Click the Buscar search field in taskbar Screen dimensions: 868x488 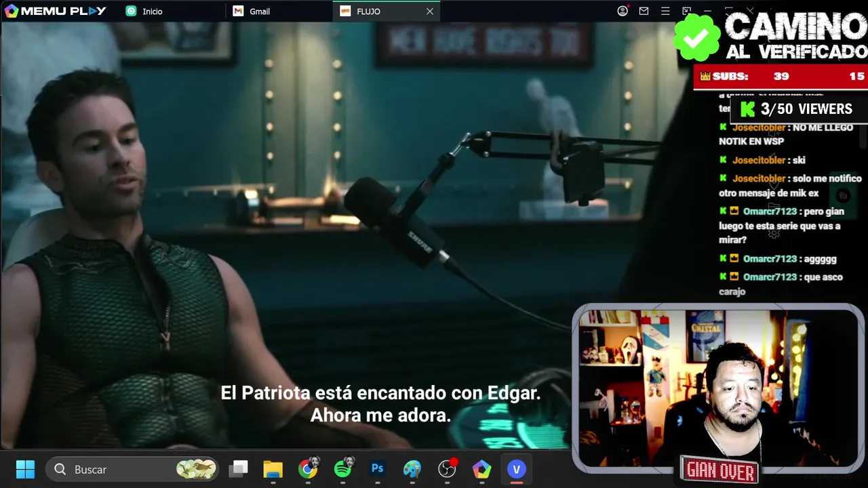point(133,469)
